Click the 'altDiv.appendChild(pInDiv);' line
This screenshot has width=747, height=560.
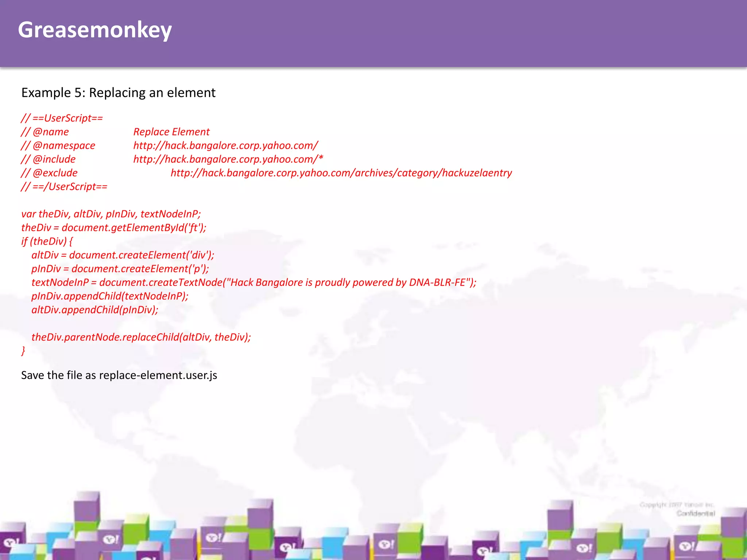[x=95, y=310]
